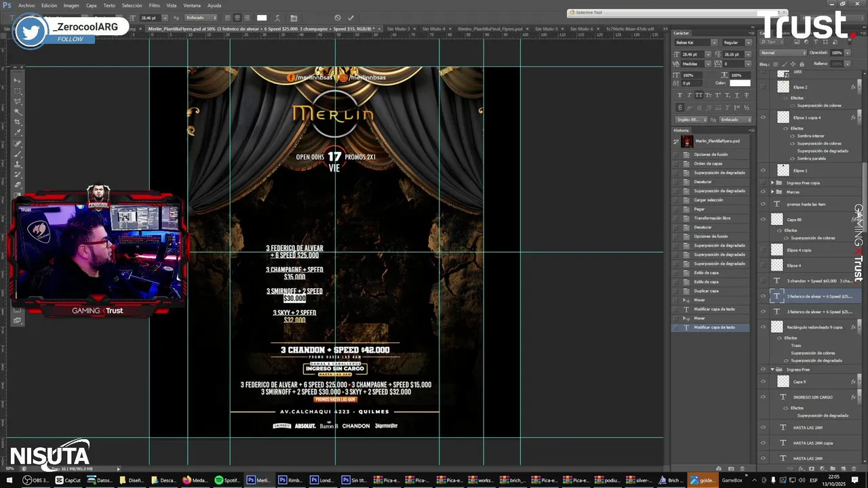Screen dimensions: 868x488
Task: Select the Rectangular Marquee tool
Action: pyautogui.click(x=18, y=91)
